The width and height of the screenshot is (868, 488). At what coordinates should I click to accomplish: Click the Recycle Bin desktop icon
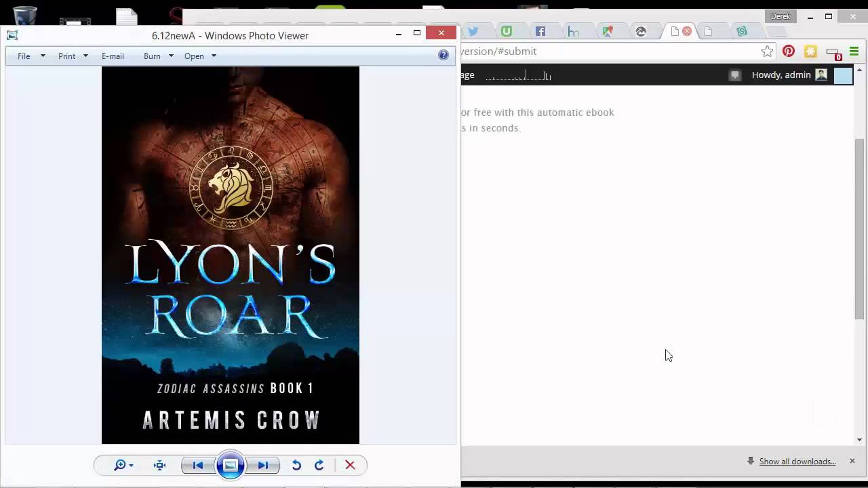25,16
